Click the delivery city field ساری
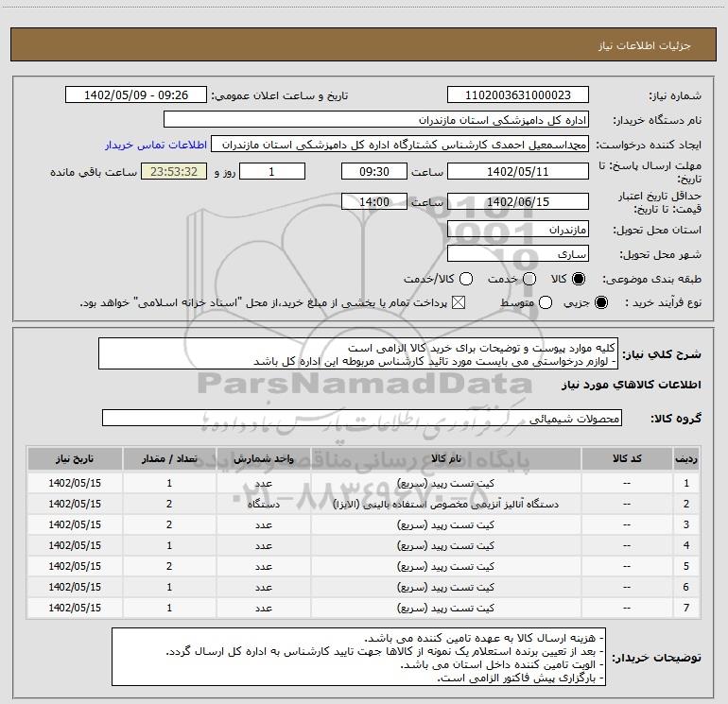The height and width of the screenshot is (704, 728). [518, 254]
